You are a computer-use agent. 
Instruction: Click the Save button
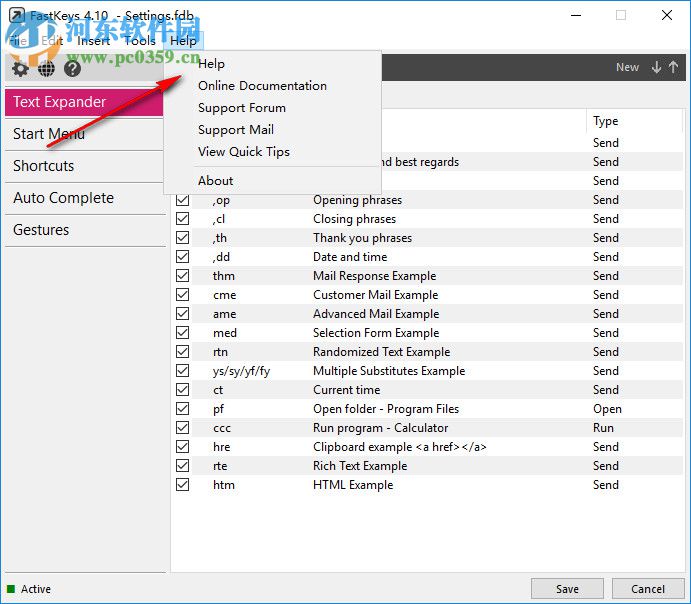[x=567, y=589]
